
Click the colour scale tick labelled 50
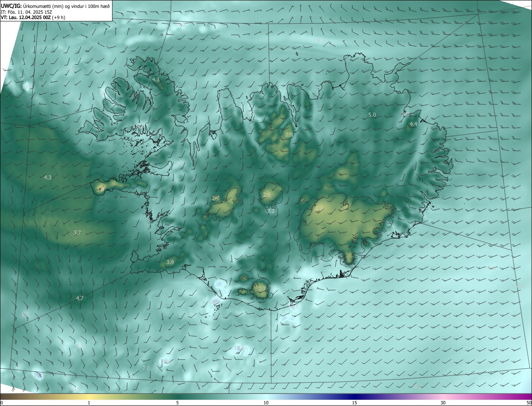point(529,403)
